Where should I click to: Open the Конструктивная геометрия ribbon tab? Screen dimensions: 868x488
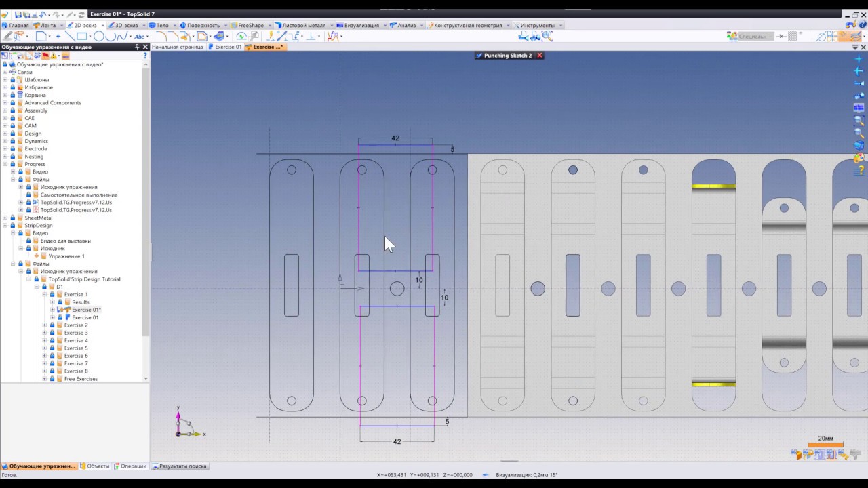(468, 25)
